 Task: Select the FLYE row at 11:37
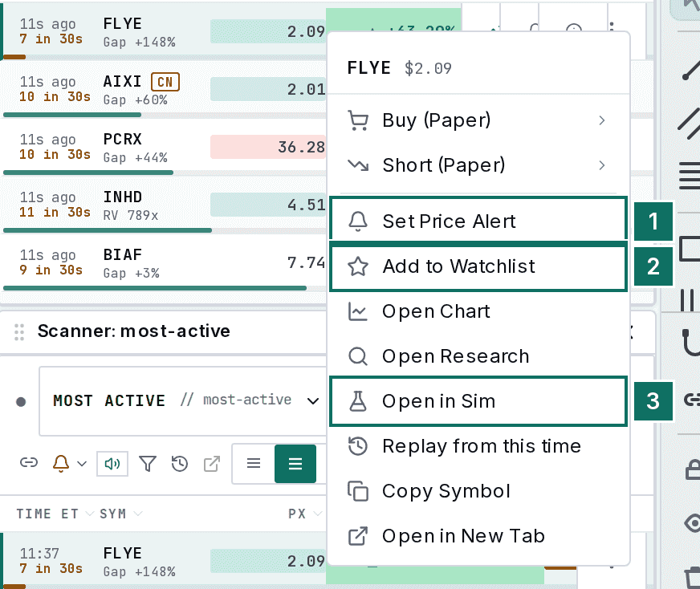coord(165,561)
